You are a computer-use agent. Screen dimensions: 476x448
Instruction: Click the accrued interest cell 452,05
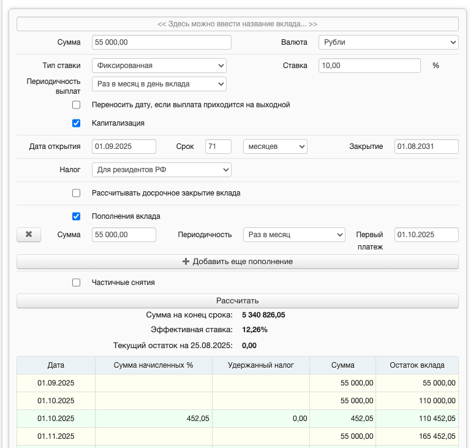coord(154,419)
